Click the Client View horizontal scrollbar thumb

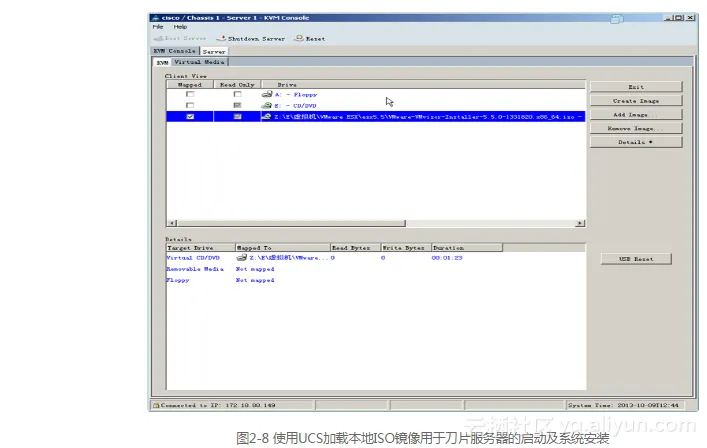[291, 223]
